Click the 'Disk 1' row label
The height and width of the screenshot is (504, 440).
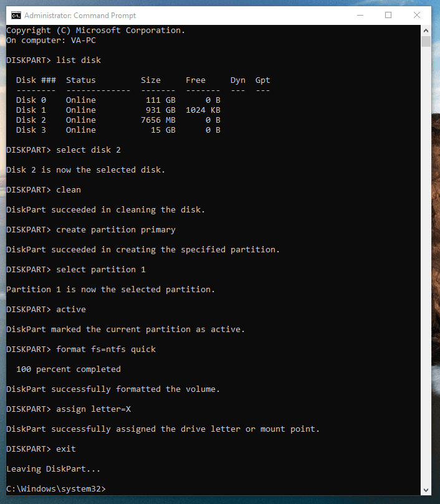click(31, 110)
